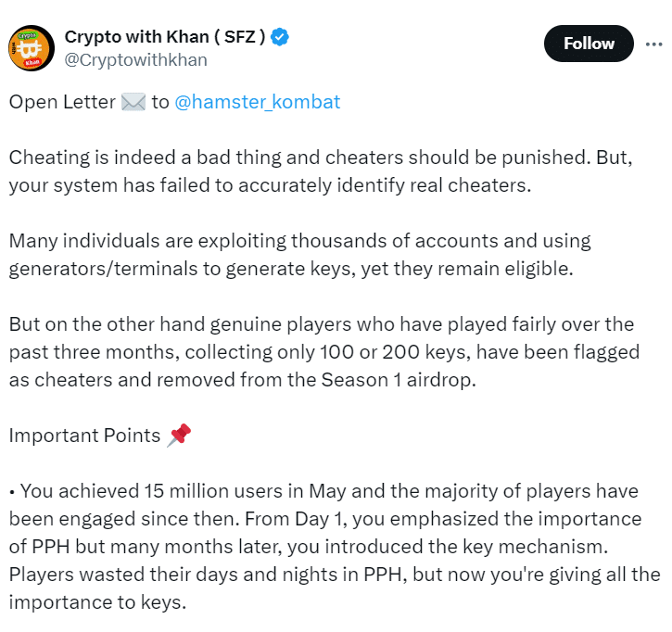Viewport: 672px width, 632px height.
Task: Click the Crypto with Khan profile avatar
Action: point(31,47)
